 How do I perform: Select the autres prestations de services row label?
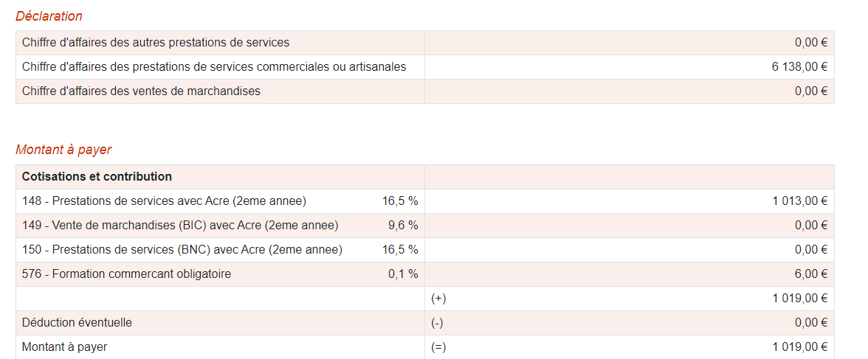click(x=156, y=43)
